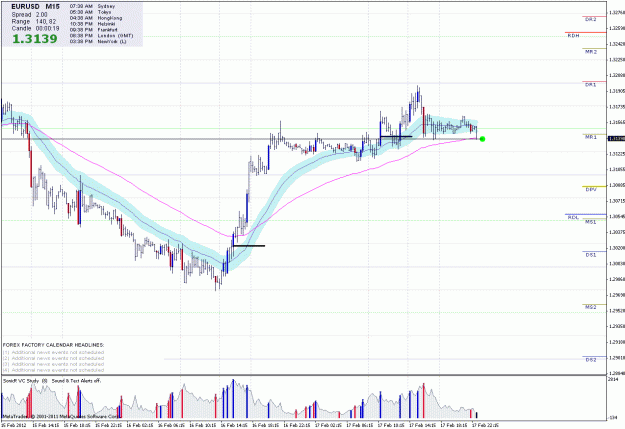Click the Helsinki clock row
Image resolution: width=625 pixels, height=429 pixels.
point(93,24)
